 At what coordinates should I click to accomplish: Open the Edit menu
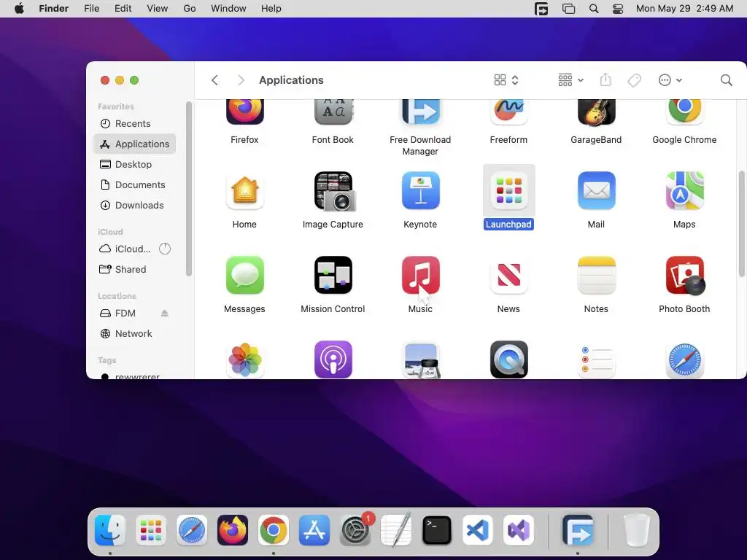123,9
